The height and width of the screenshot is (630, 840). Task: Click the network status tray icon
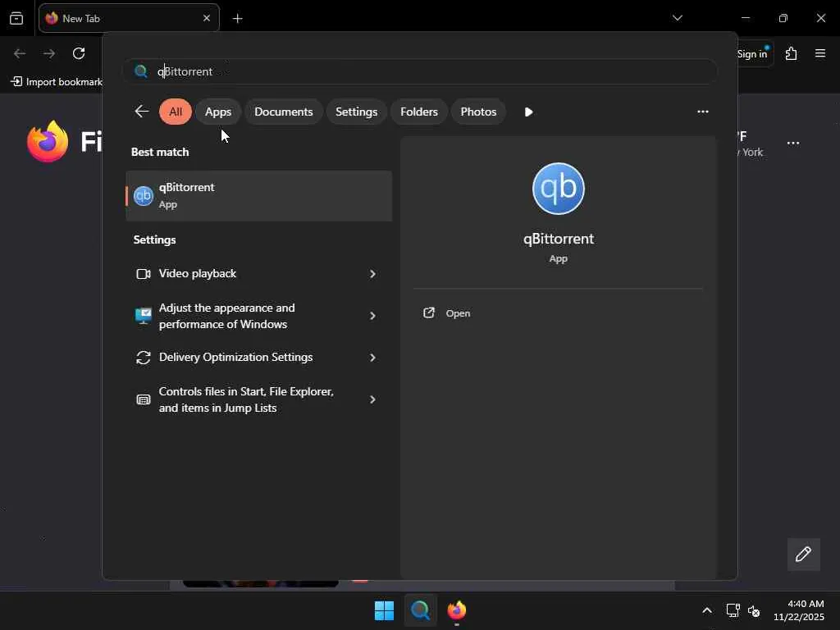click(733, 610)
